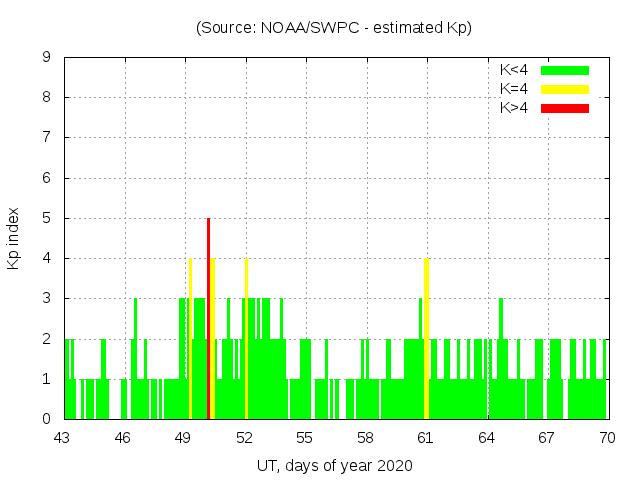This screenshot has width=640, height=480.
Task: Click y-axis tick label 9
Action: 46,58
